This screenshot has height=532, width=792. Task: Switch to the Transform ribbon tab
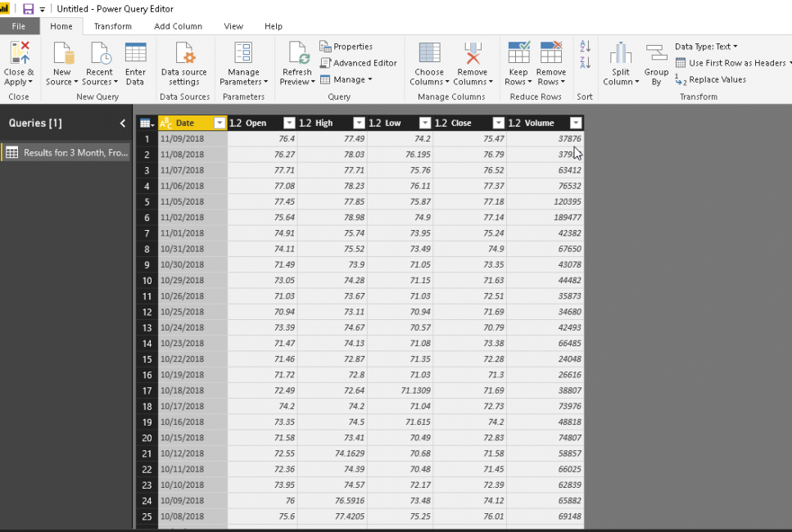pos(112,26)
